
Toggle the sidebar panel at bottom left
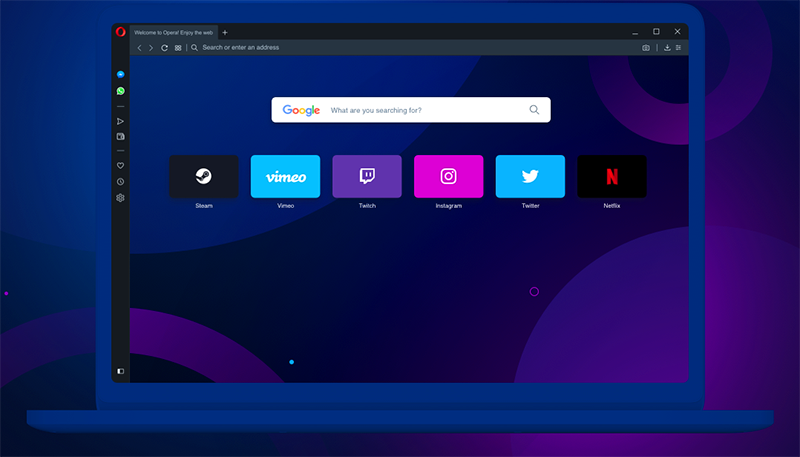tap(120, 371)
